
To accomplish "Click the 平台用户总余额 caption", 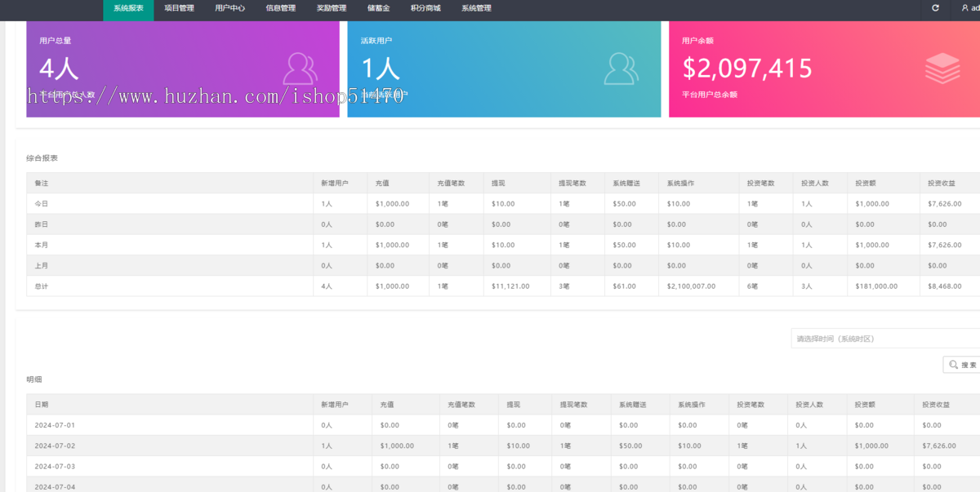I will tap(710, 95).
